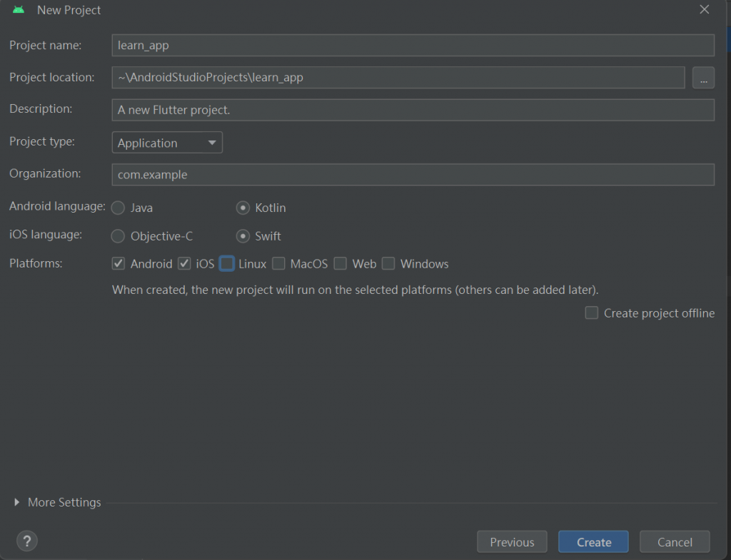Uncheck the iOS platform checkbox

184,264
